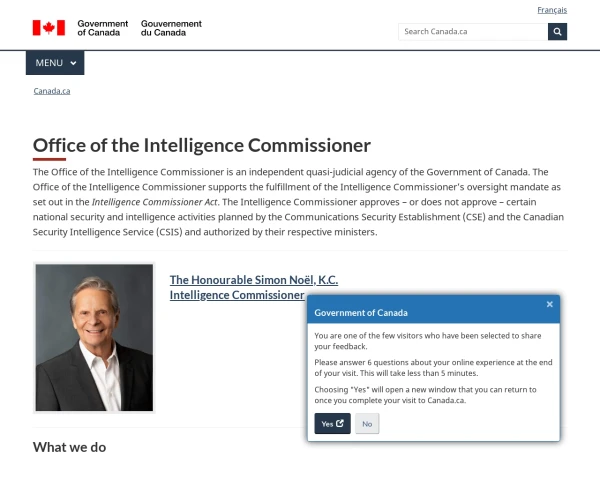The width and height of the screenshot is (600, 480).
Task: Switch language via the Français link
Action: point(551,10)
